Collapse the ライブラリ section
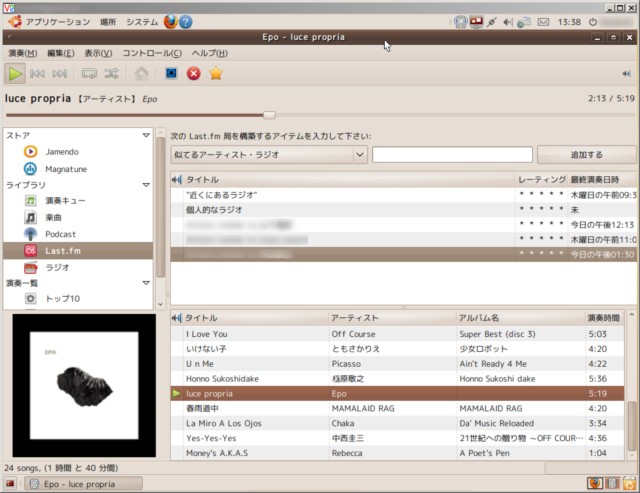 tap(146, 185)
